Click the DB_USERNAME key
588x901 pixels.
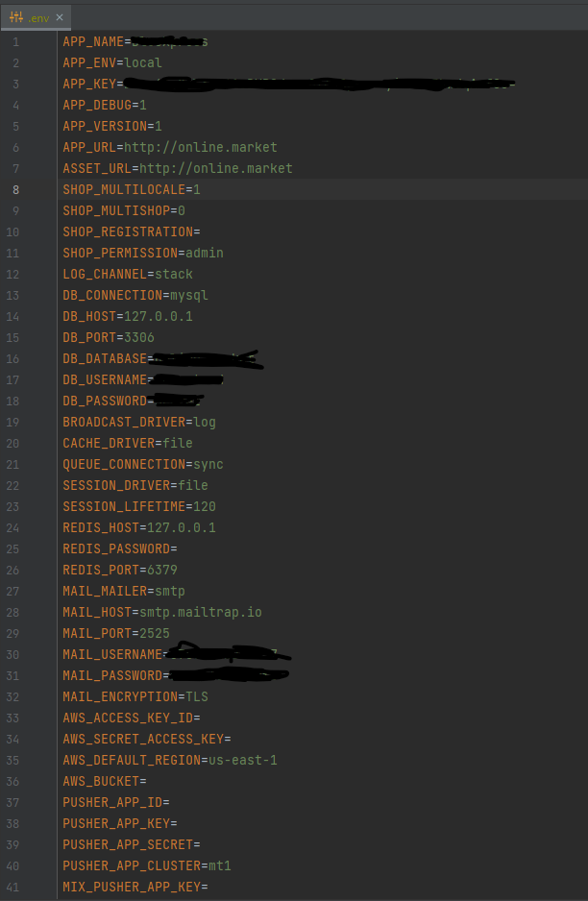105,379
